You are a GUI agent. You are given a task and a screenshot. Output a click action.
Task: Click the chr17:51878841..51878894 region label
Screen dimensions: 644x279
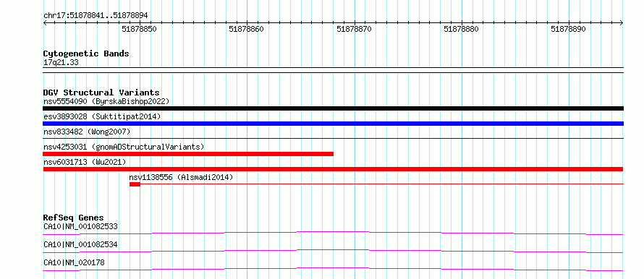[96, 16]
